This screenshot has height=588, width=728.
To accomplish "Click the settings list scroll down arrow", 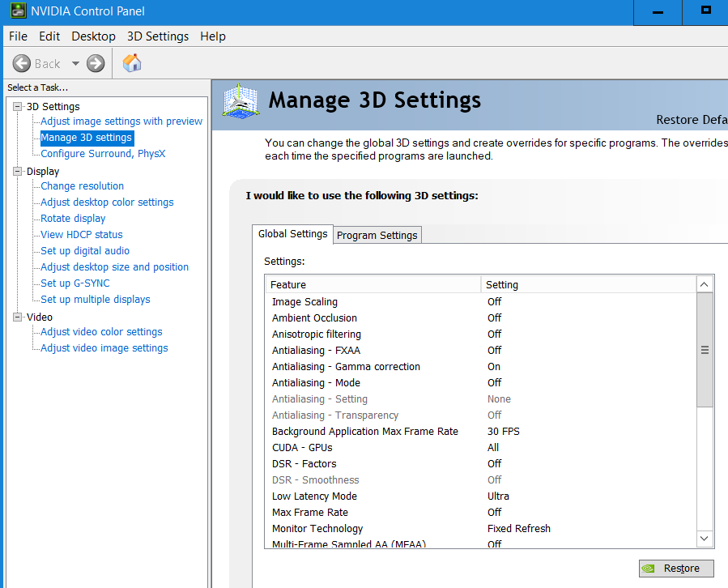I will point(705,538).
